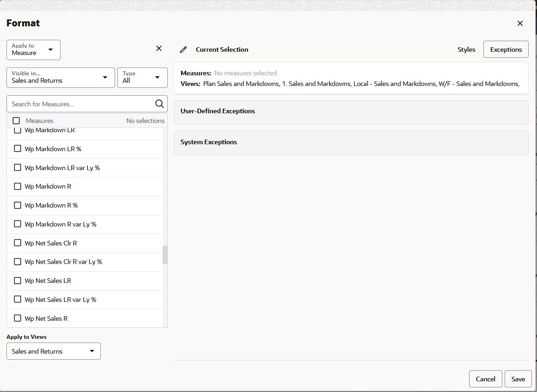Switch to the Styles tab

[466, 49]
